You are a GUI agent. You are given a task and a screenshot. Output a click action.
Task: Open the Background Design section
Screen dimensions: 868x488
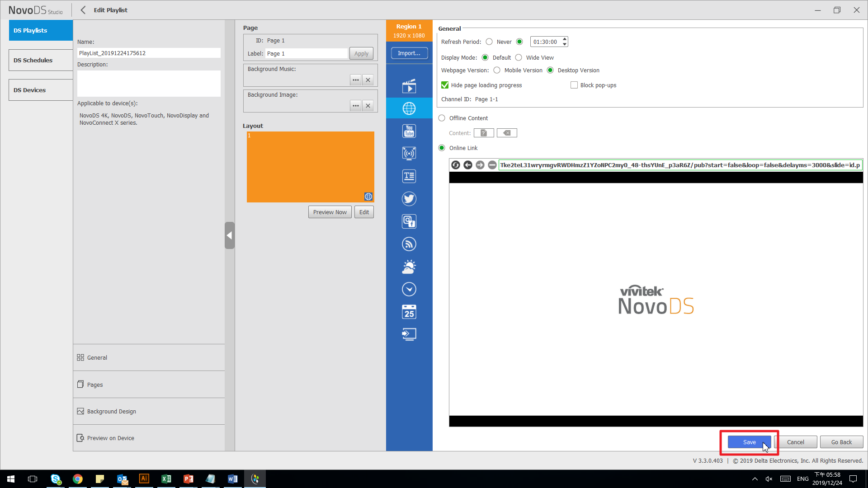coord(149,411)
